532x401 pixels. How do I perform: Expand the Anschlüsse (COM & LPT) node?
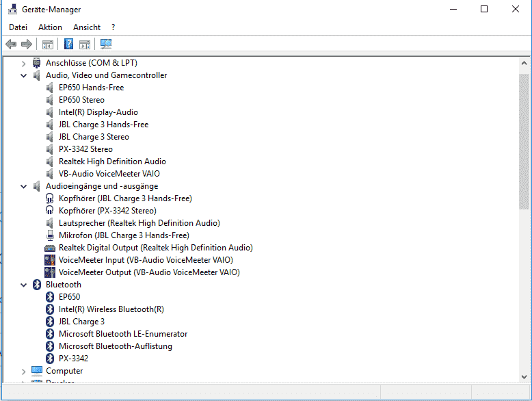(23, 63)
